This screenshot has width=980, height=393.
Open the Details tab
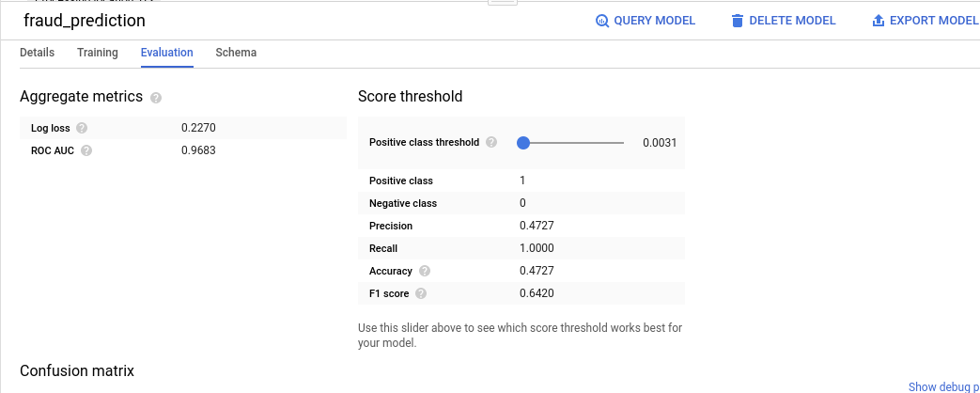pyautogui.click(x=37, y=53)
